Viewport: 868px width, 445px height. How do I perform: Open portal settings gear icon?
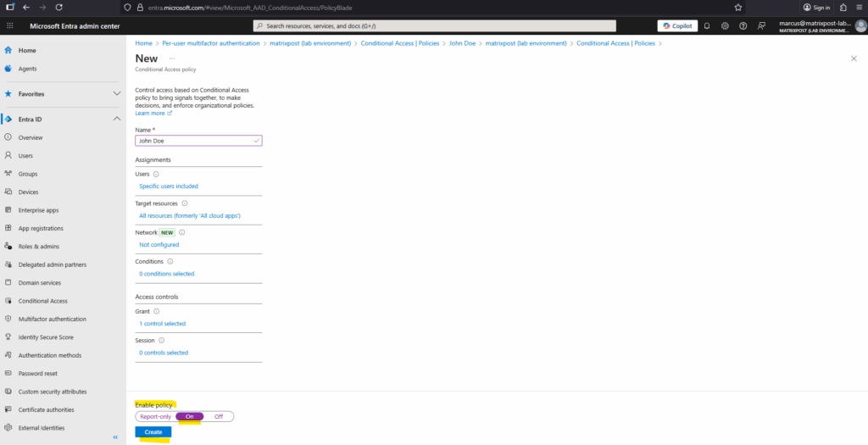click(x=725, y=26)
